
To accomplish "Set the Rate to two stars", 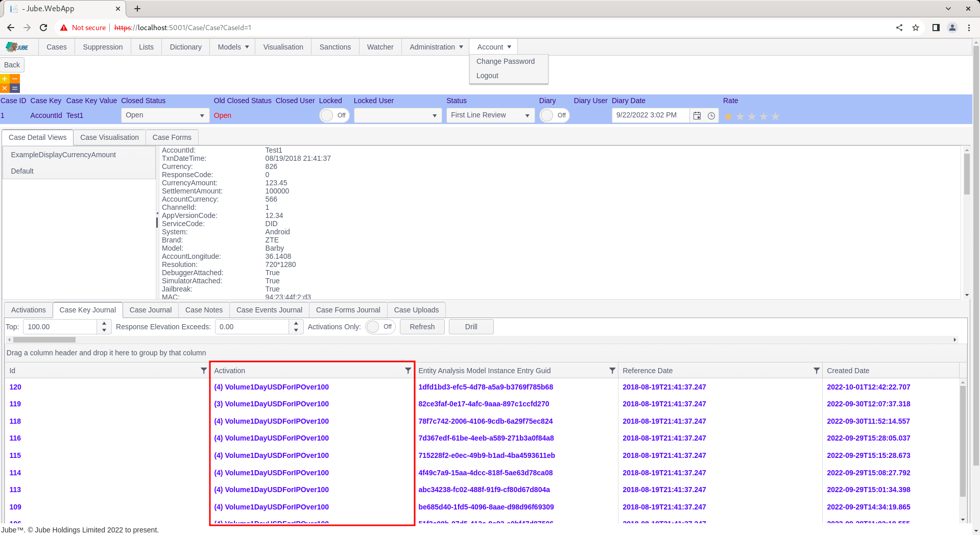I will [x=740, y=116].
